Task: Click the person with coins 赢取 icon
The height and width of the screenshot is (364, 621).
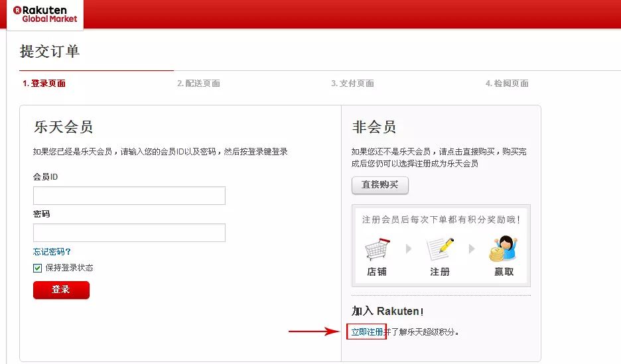Action: click(x=503, y=249)
